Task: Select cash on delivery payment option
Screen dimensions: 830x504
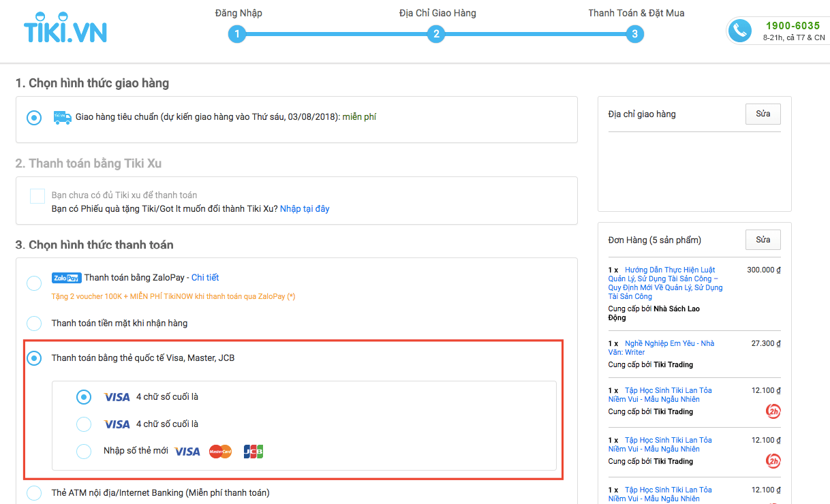Action: point(34,324)
